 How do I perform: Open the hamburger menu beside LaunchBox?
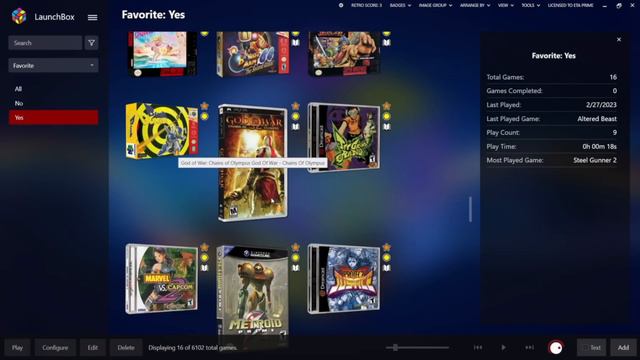pyautogui.click(x=93, y=17)
